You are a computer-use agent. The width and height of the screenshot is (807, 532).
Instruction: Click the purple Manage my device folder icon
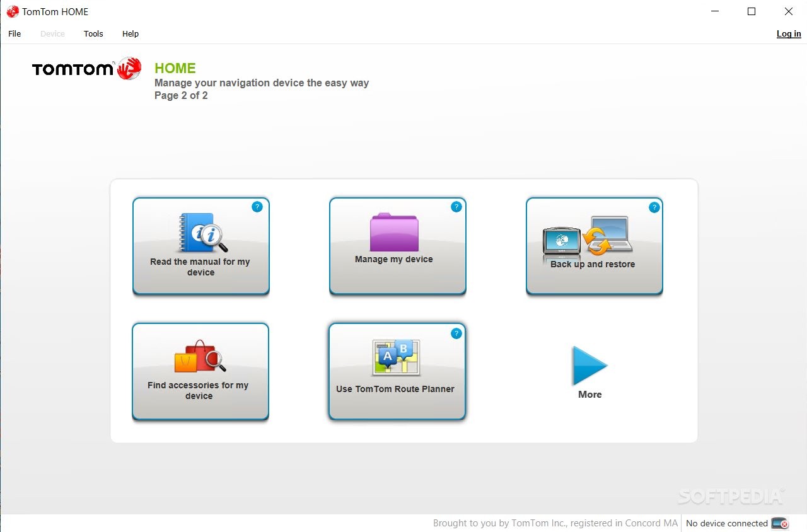tap(394, 232)
